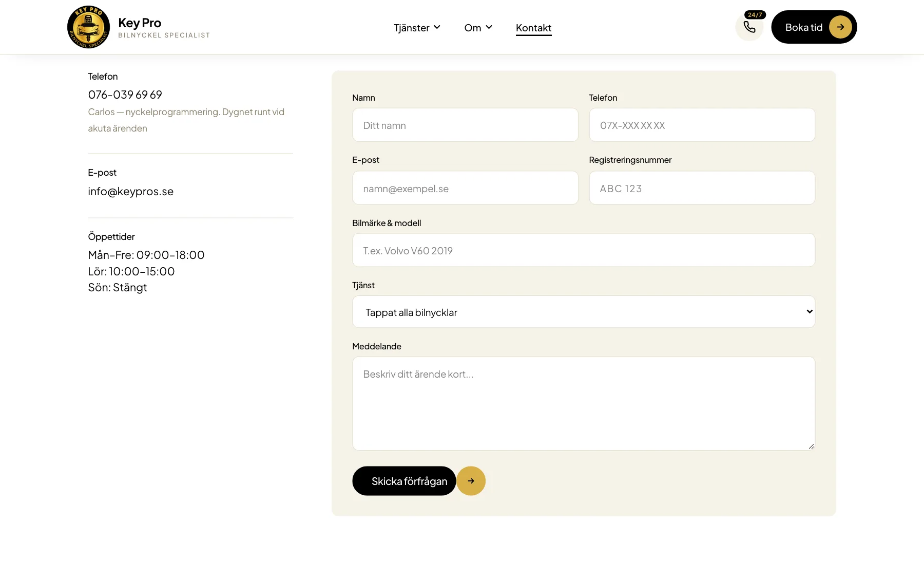Click the Key Pro brand name
Image resolution: width=924 pixels, height=578 pixels.
point(140,23)
